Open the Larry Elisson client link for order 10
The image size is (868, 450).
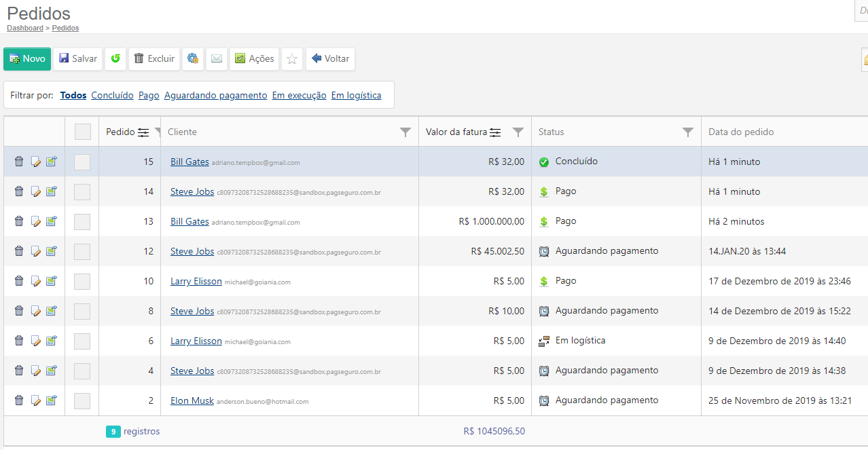[196, 281]
